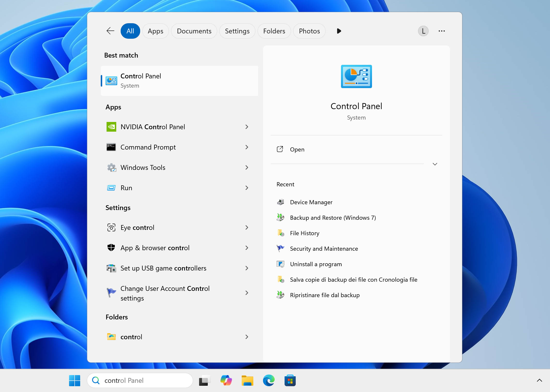Show hidden icons in system tray
The height and width of the screenshot is (392, 550).
(539, 380)
